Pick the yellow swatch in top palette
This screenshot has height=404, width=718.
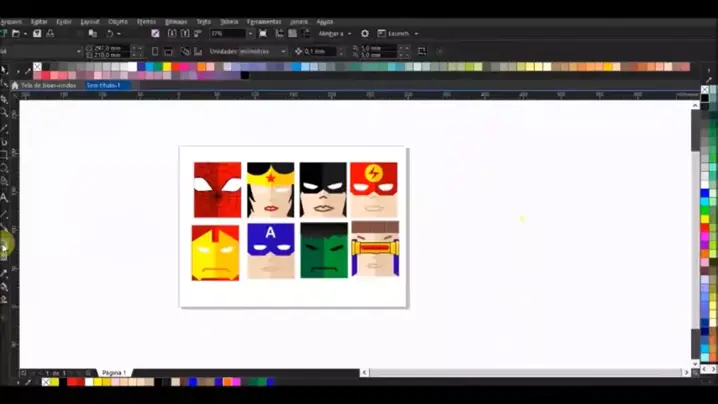[167, 67]
